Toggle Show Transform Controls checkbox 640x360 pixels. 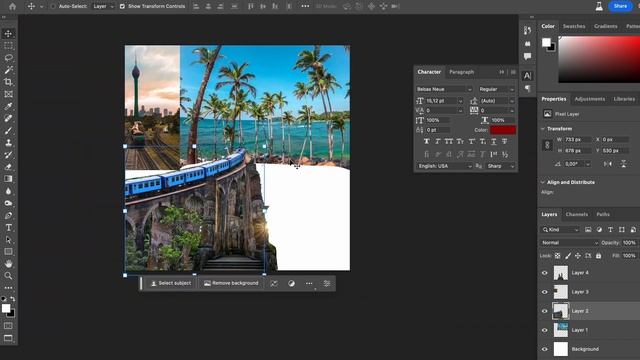point(122,6)
